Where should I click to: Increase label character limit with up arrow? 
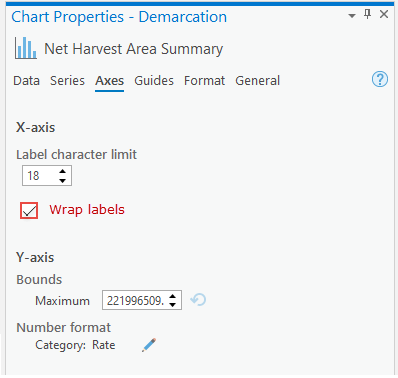click(x=62, y=171)
